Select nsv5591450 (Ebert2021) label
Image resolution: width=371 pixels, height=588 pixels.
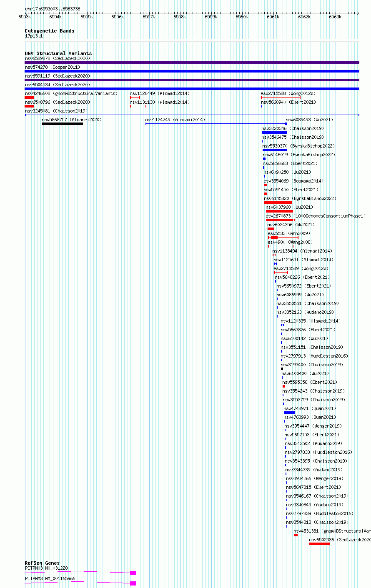point(291,190)
